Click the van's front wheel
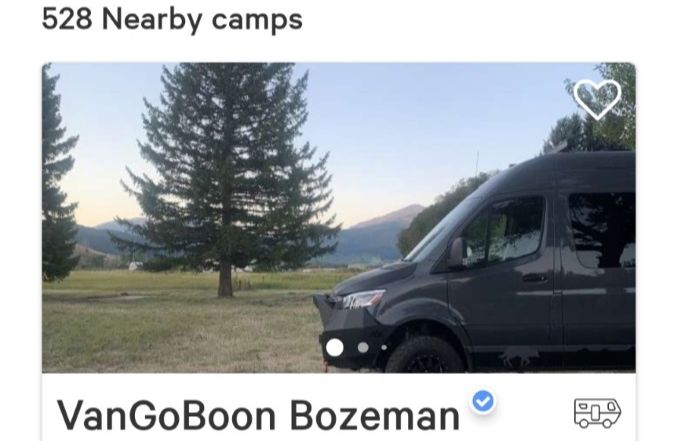This screenshot has width=678, height=441. tap(425, 355)
